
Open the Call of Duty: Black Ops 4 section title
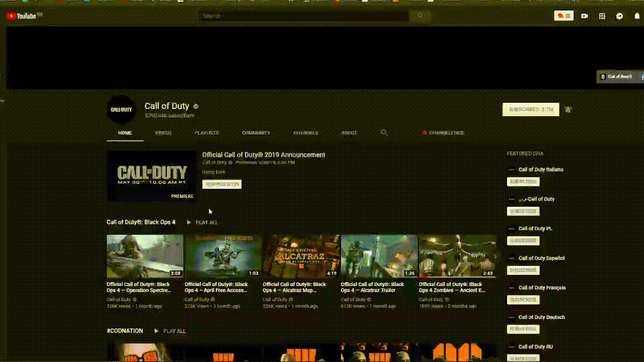[141, 222]
